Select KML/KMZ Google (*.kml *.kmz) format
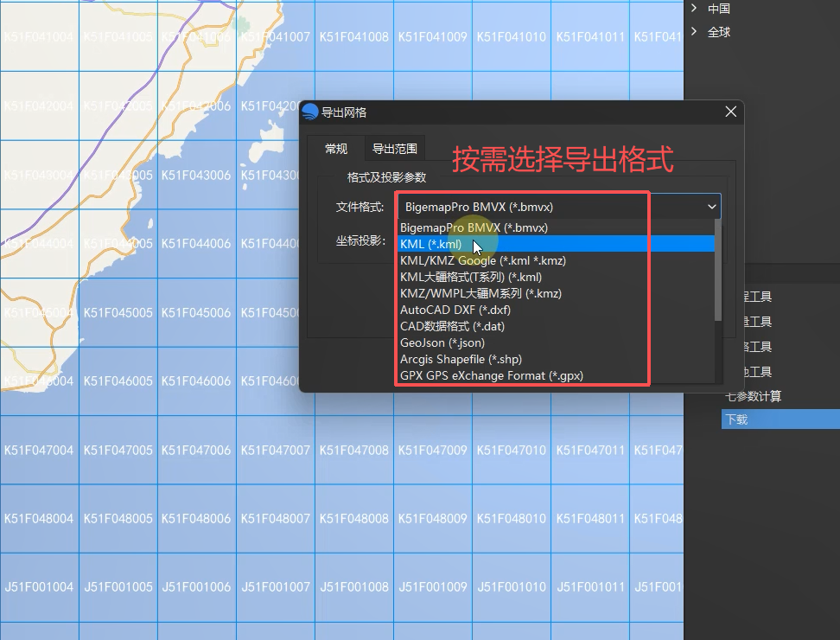 click(556, 260)
